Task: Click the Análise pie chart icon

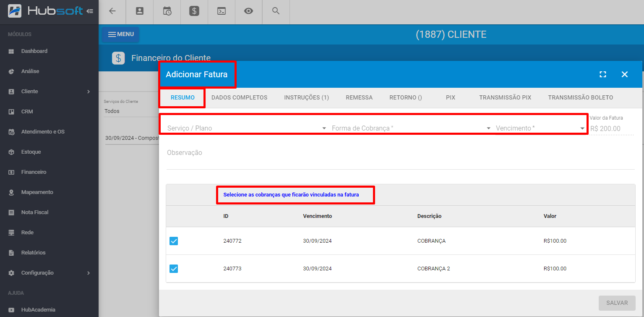Action: [11, 71]
